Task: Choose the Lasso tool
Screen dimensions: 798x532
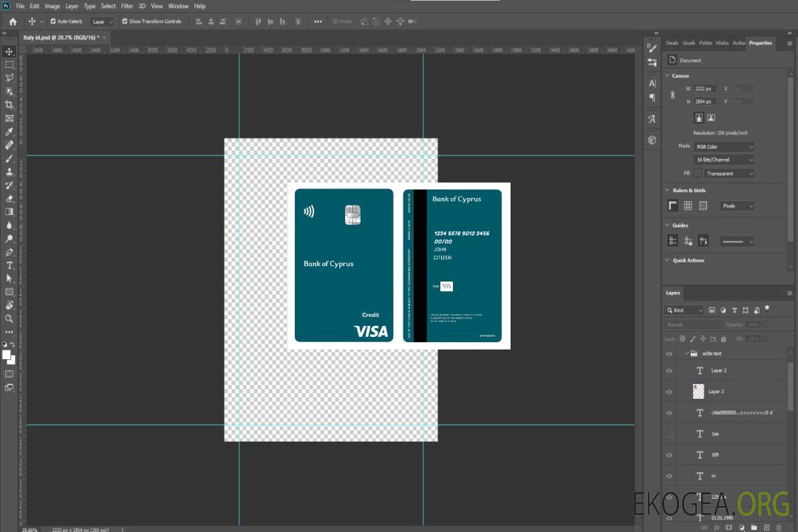Action: 9,78
